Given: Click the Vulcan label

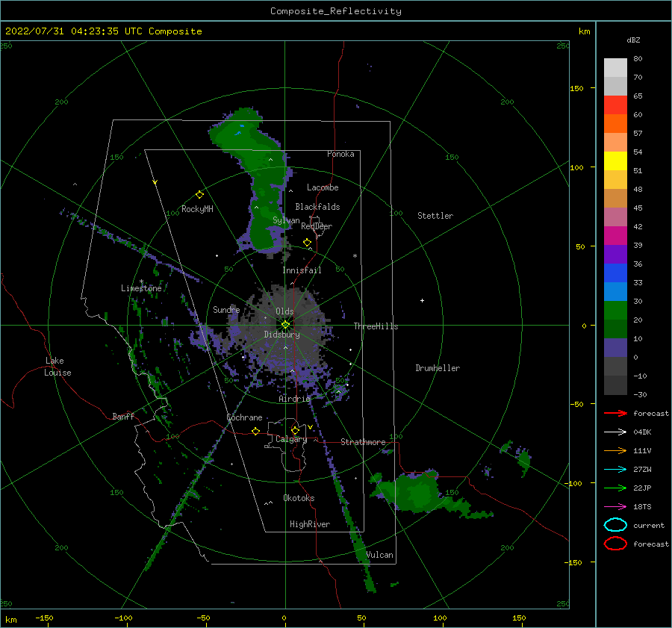Looking at the screenshot, I should tap(380, 555).
